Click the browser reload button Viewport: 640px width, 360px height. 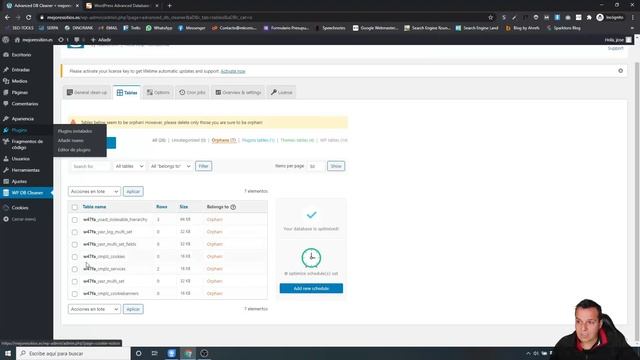tap(29, 18)
